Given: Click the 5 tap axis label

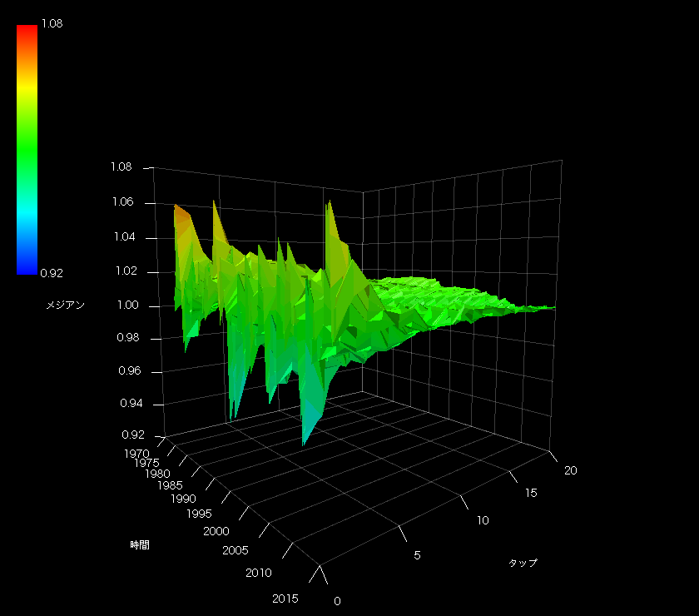Looking at the screenshot, I should tap(417, 555).
